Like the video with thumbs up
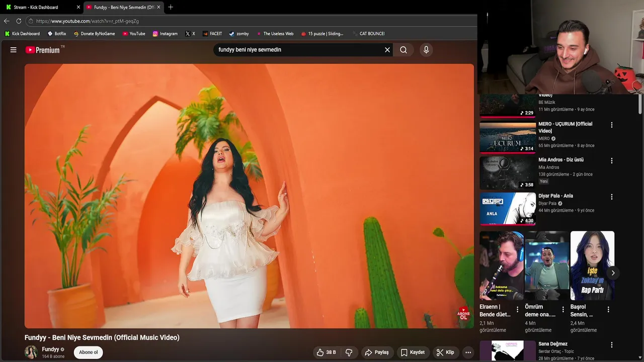The width and height of the screenshot is (644, 362). [326, 352]
